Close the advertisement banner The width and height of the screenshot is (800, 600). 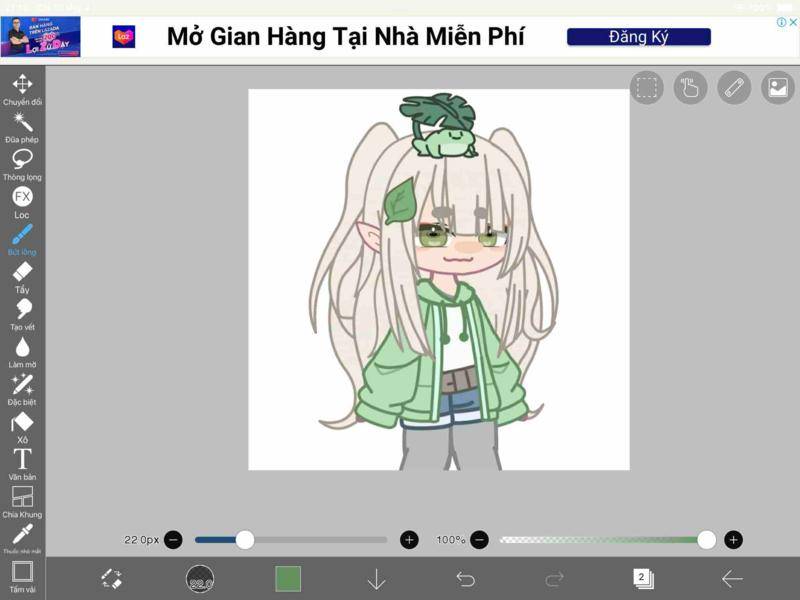click(793, 22)
